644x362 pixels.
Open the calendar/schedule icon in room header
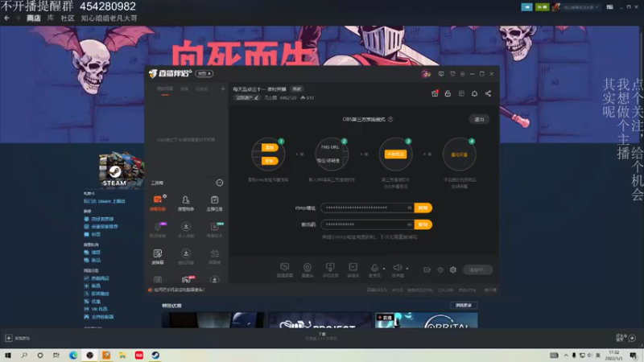click(x=461, y=93)
